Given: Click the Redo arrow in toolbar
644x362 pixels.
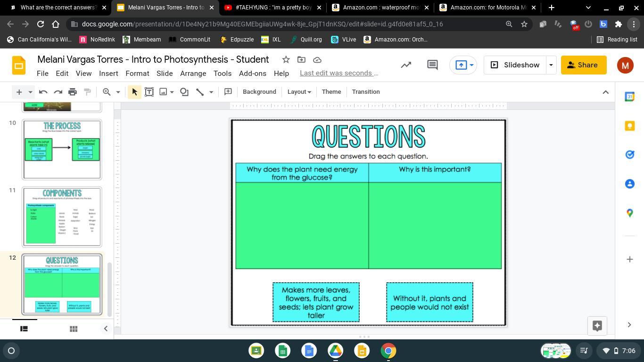Looking at the screenshot, I should tap(58, 92).
